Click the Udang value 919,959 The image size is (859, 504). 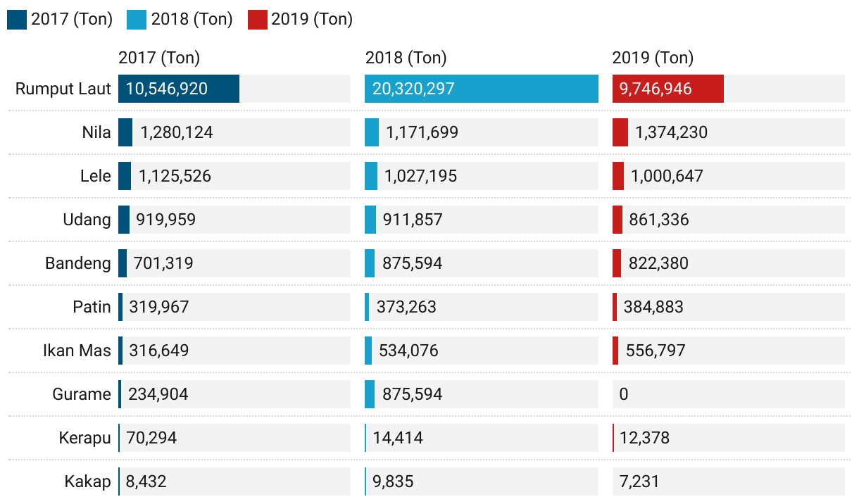[x=166, y=220]
